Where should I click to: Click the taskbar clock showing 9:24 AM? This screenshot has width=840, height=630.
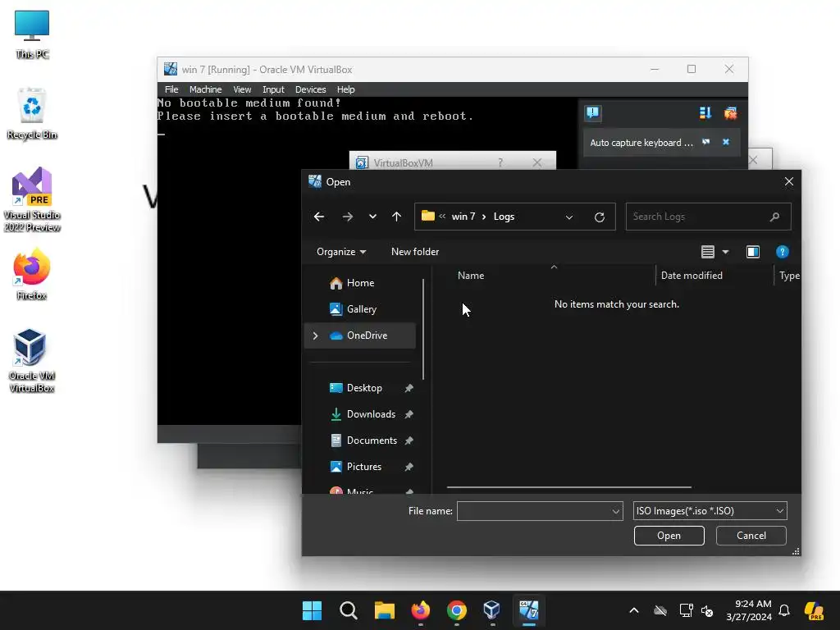tap(749, 610)
